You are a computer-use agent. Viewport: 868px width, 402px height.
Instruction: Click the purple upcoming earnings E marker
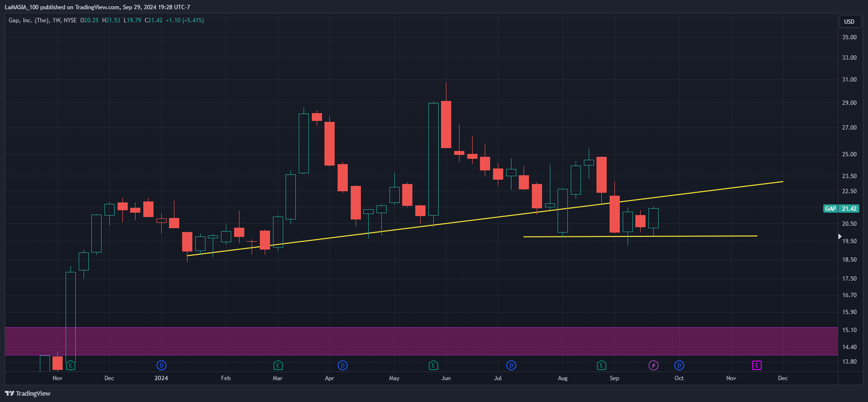[x=757, y=365]
